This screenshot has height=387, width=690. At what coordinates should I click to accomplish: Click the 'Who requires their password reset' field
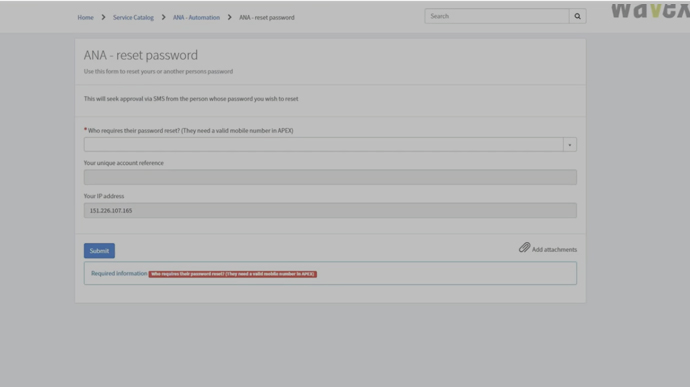[x=323, y=145]
